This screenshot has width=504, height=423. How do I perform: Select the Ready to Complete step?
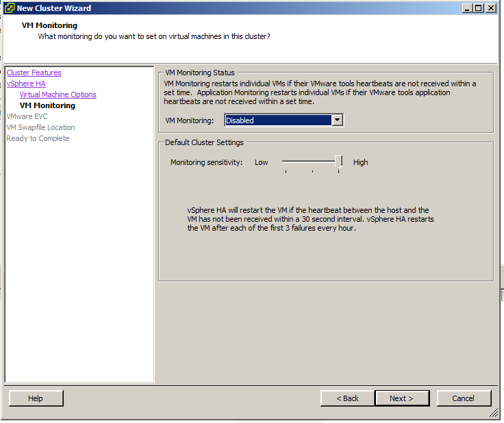pyautogui.click(x=38, y=138)
